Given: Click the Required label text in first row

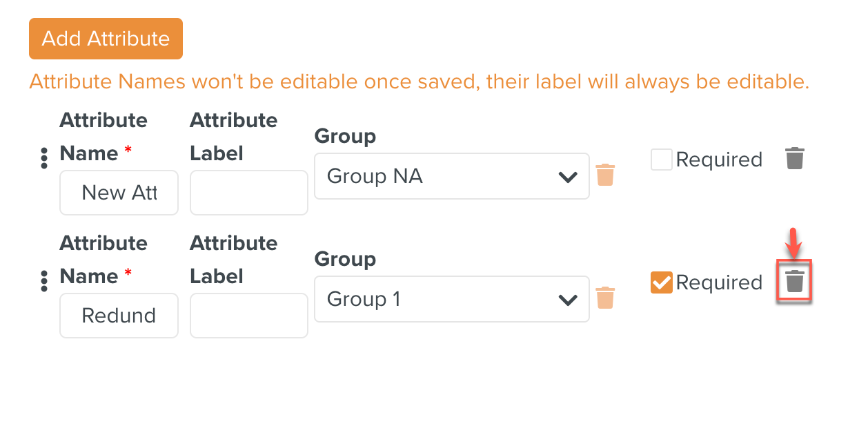Looking at the screenshot, I should 719,160.
